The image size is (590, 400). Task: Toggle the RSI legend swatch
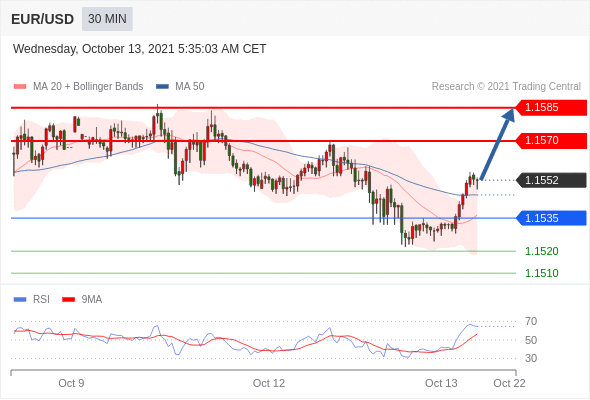[20, 300]
